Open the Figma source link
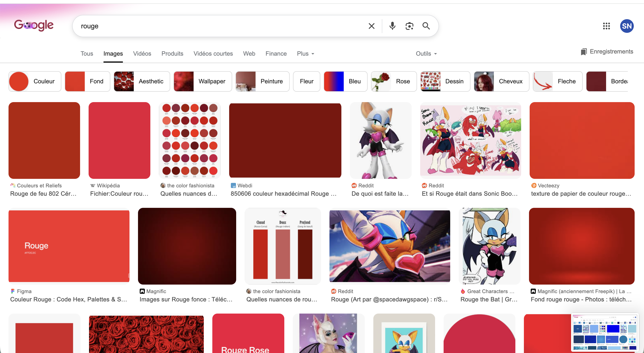The image size is (644, 353). pos(21,291)
